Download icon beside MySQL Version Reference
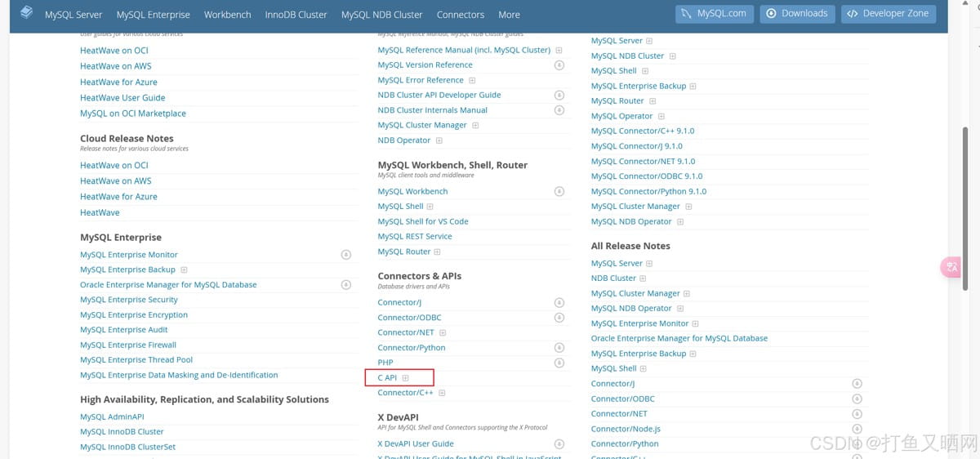Screen dimensions: 980x459 559,65
